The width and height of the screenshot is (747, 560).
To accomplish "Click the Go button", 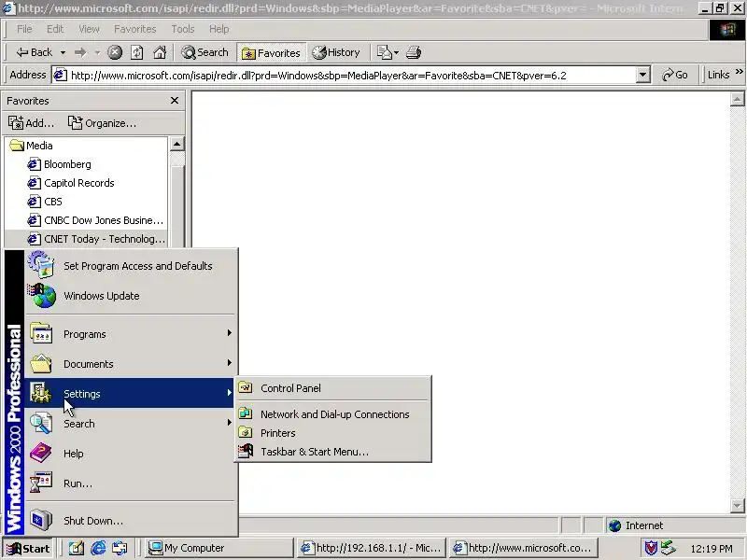I will tap(674, 76).
